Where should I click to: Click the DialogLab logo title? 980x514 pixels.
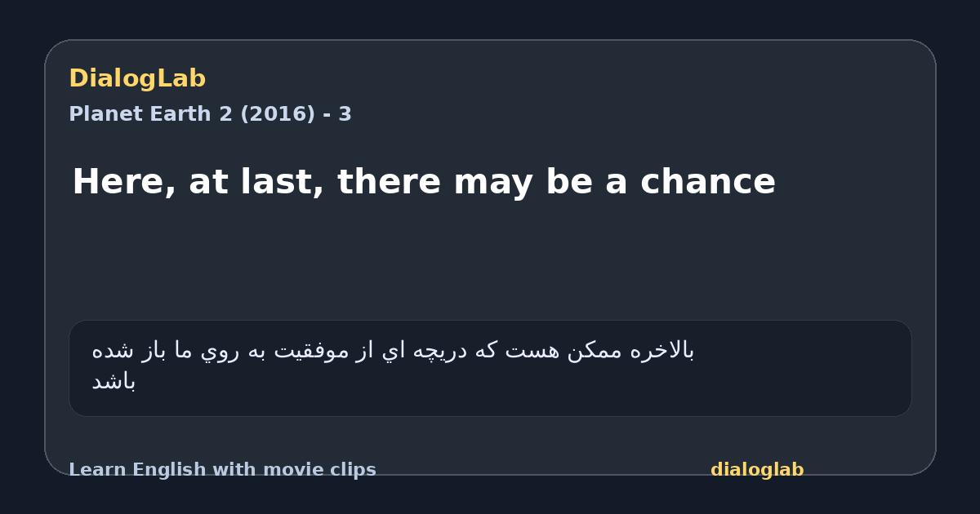pos(137,79)
